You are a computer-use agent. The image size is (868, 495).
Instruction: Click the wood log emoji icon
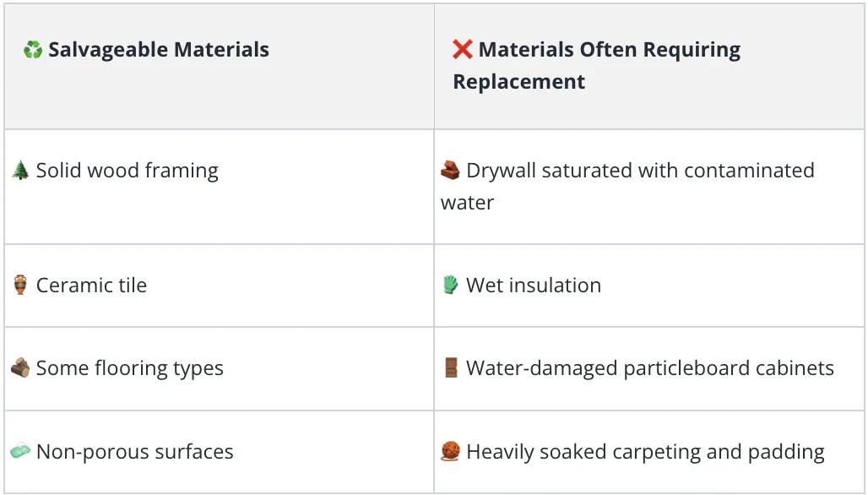[x=20, y=368]
